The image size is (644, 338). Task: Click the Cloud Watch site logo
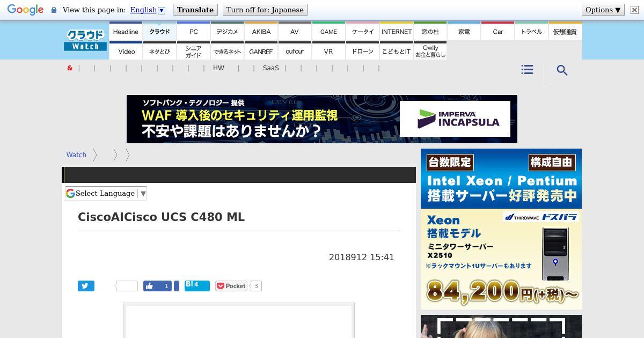pyautogui.click(x=85, y=40)
